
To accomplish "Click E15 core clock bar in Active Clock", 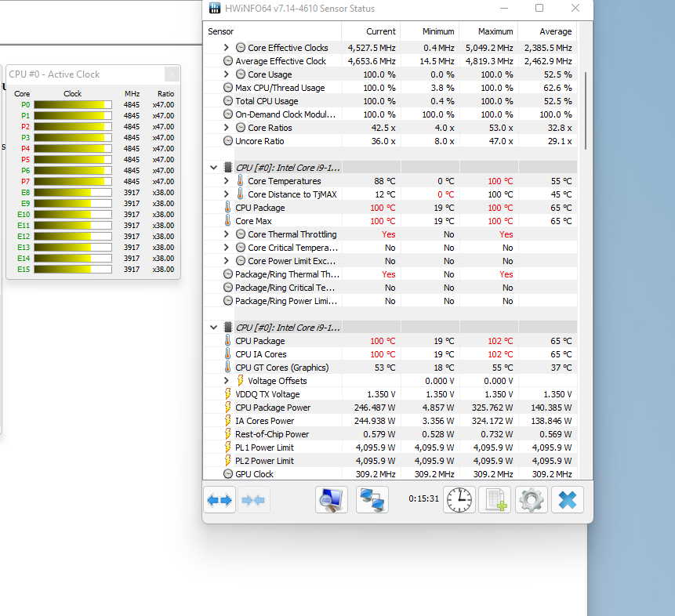I will (73, 269).
